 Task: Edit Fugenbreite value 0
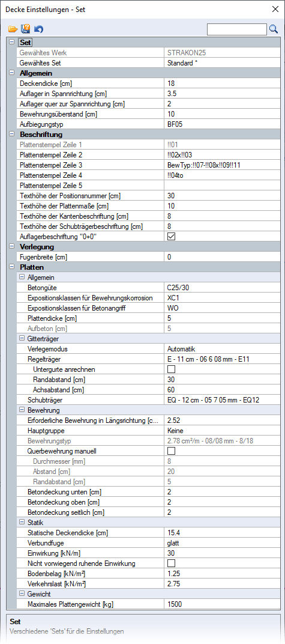(x=221, y=257)
